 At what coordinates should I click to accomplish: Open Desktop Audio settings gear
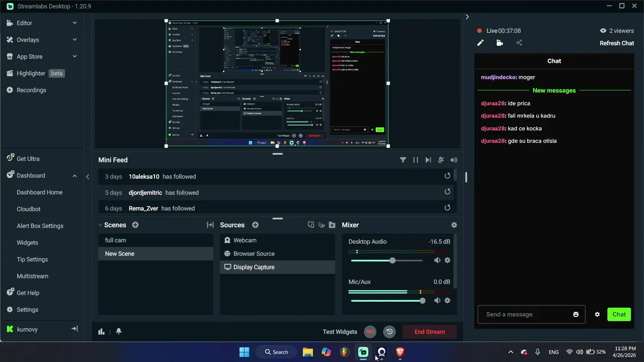(447, 260)
